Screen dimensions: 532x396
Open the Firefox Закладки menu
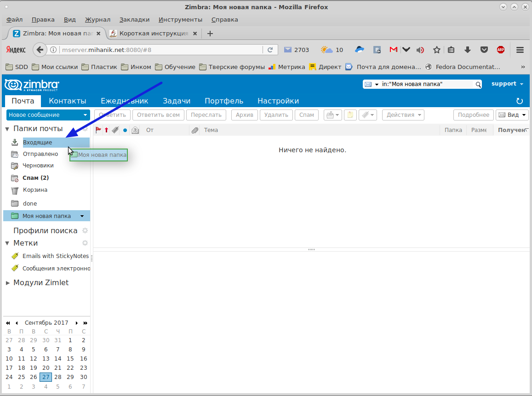click(x=134, y=20)
